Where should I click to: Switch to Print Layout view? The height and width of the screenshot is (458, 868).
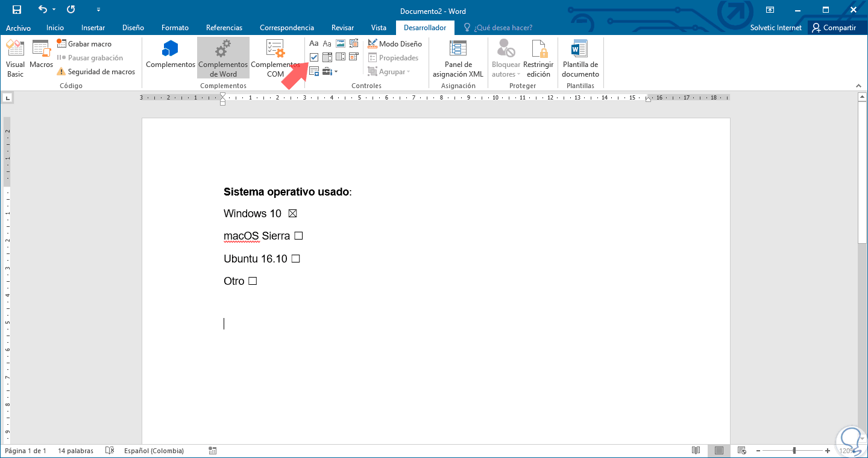[719, 451]
